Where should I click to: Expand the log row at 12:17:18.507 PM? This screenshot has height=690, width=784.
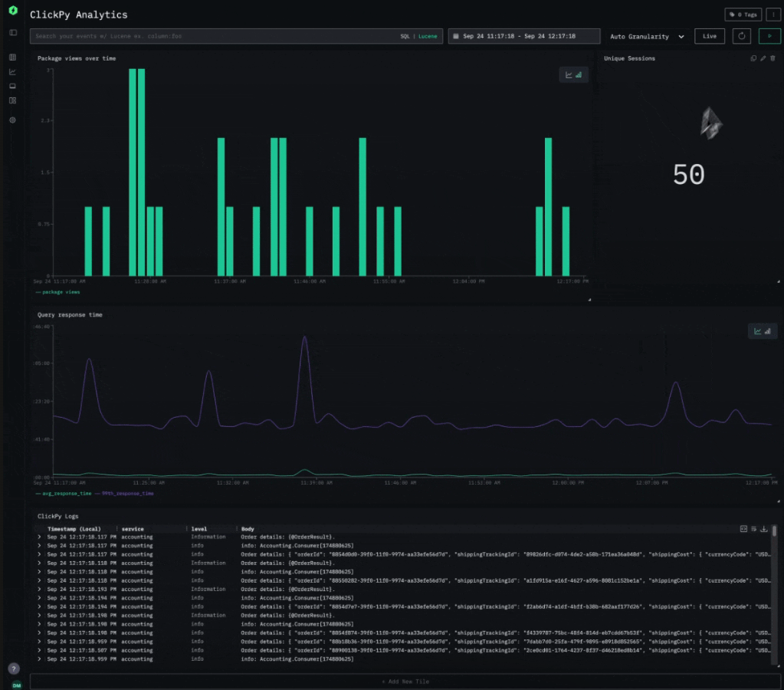39,650
